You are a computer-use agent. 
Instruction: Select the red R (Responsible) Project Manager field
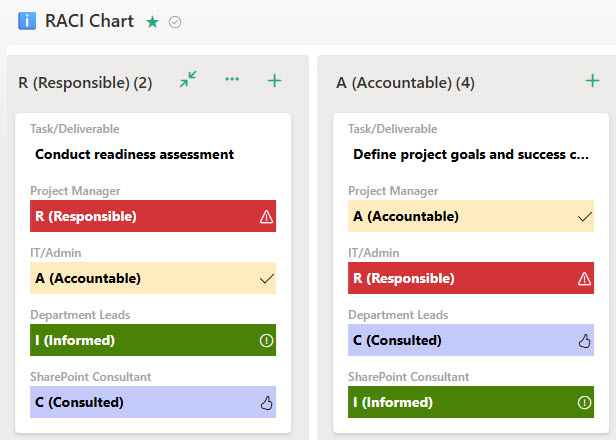153,216
